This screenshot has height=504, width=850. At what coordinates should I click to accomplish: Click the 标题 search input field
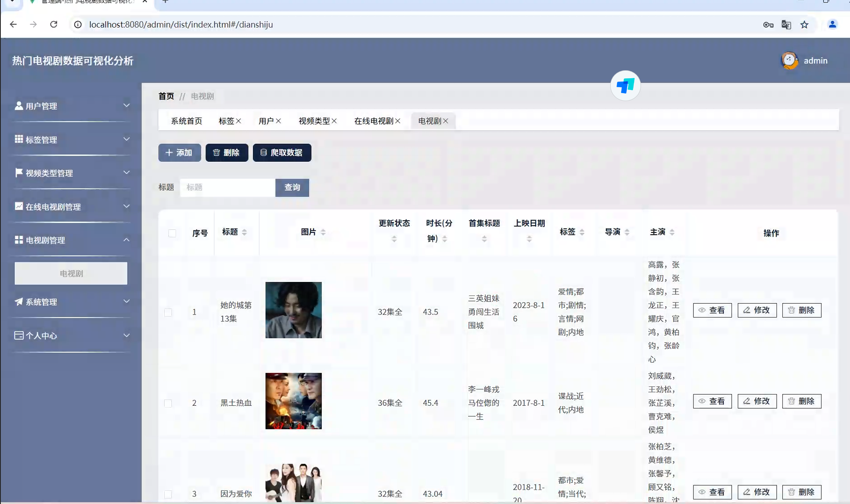click(227, 187)
